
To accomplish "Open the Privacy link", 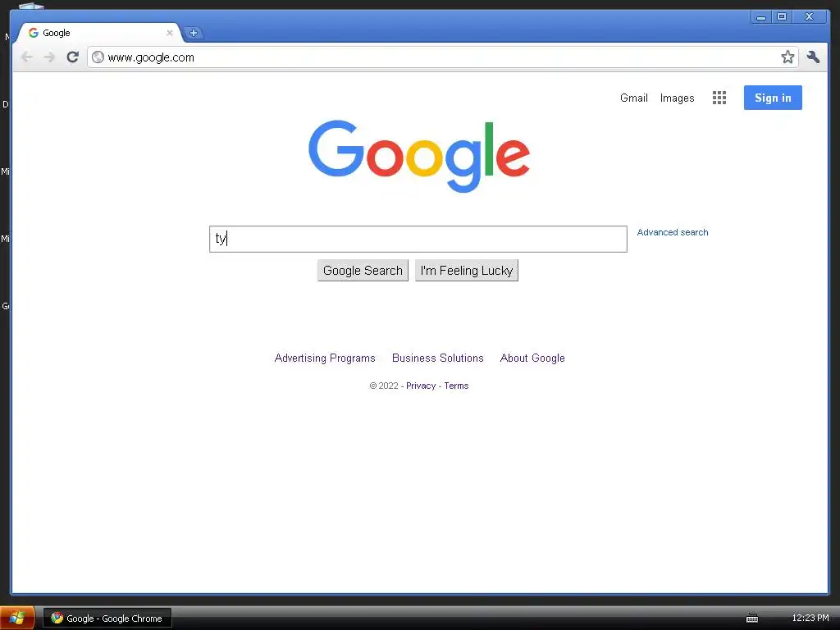I will coord(421,386).
